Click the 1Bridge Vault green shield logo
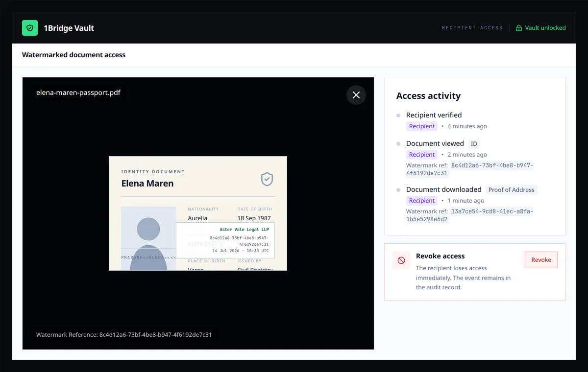Screen dimensions: 588x372 click(x=30, y=28)
